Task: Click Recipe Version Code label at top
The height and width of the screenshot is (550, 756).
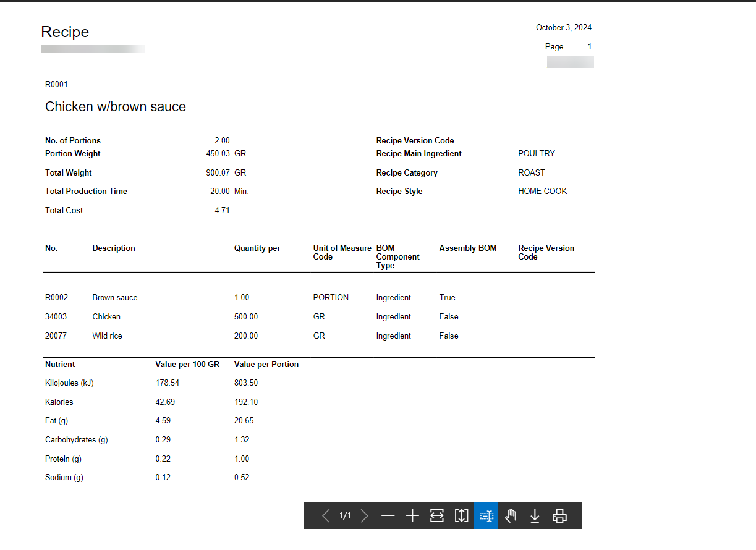Action: tap(415, 140)
